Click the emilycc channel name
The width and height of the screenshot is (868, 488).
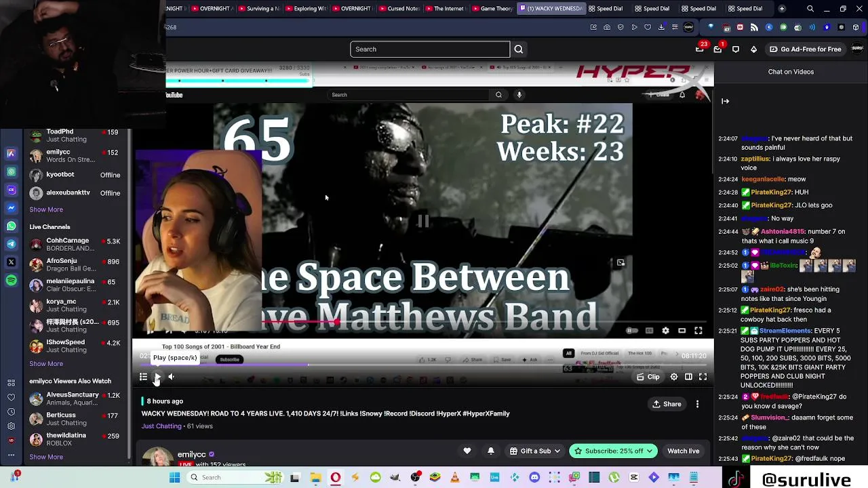pos(191,454)
